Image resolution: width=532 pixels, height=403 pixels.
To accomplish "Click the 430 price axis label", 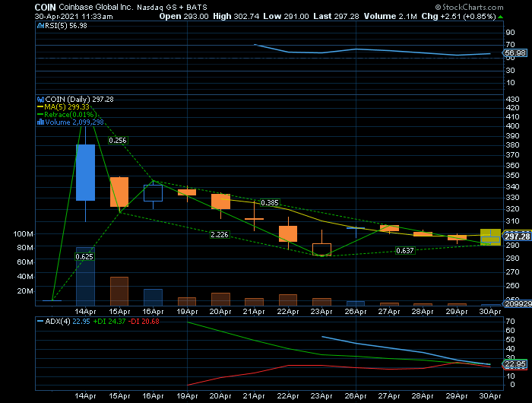I will 512,100.
